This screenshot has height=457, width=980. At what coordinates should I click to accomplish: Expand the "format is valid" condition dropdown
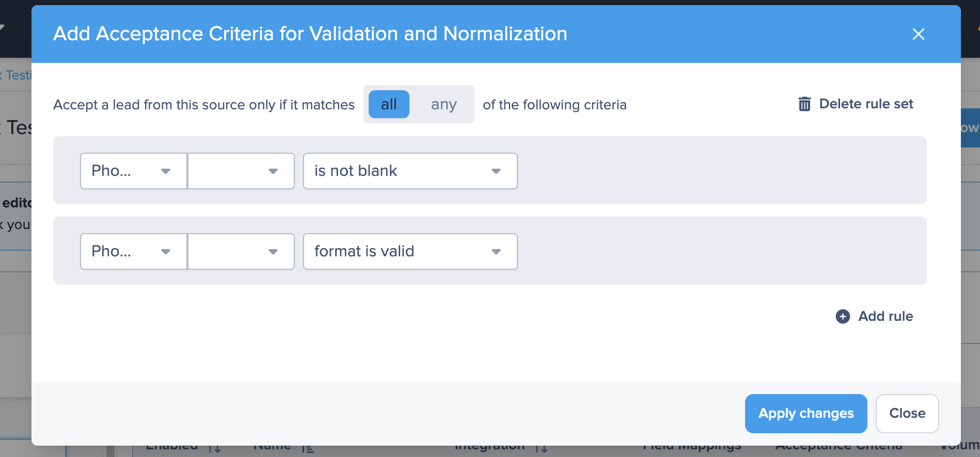click(410, 251)
